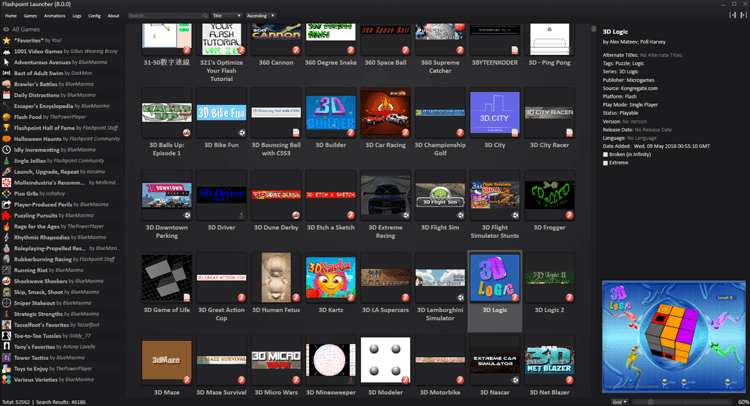Select the All Games library entry
Viewport: 750px width, 406px height.
tap(61, 29)
